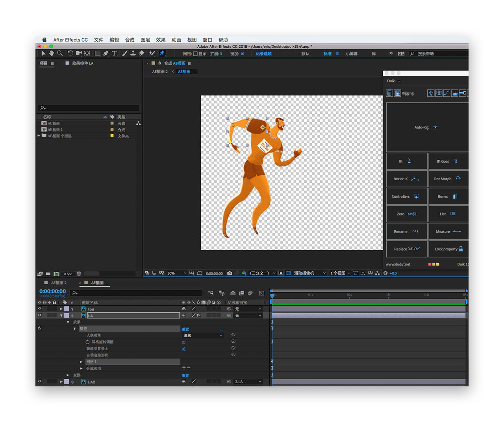Select the Type text tool
Screen dimensions: 504x423
(114, 53)
